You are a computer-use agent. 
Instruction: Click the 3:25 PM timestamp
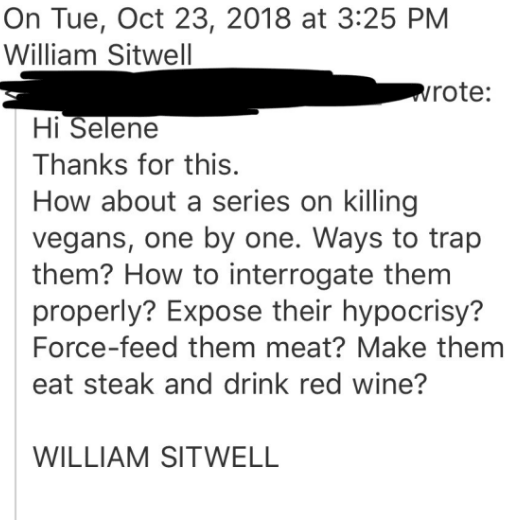point(393,19)
